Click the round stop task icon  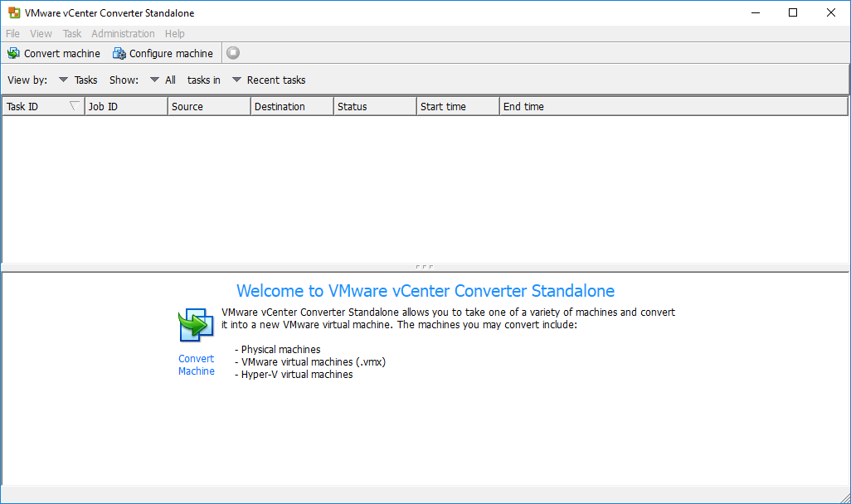[x=233, y=52]
